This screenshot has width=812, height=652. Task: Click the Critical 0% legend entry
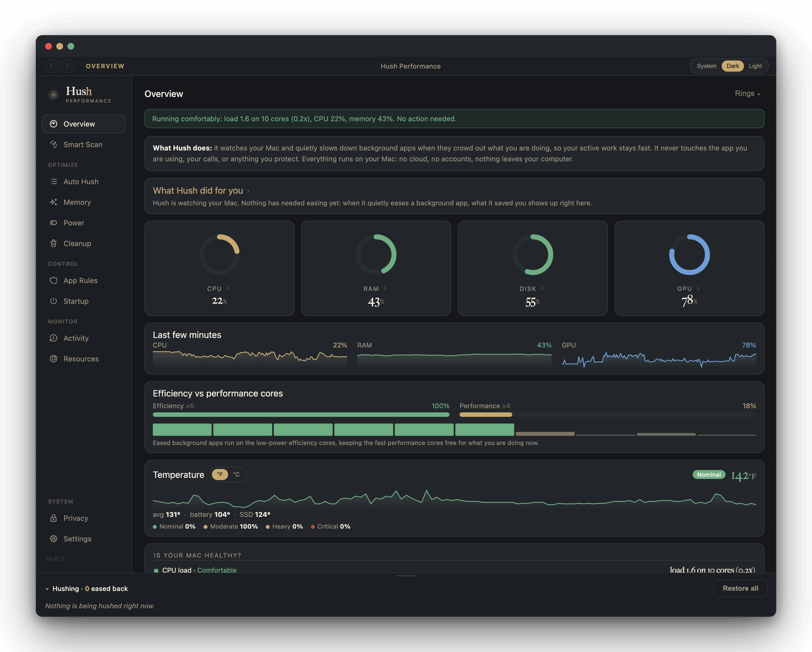(x=331, y=526)
